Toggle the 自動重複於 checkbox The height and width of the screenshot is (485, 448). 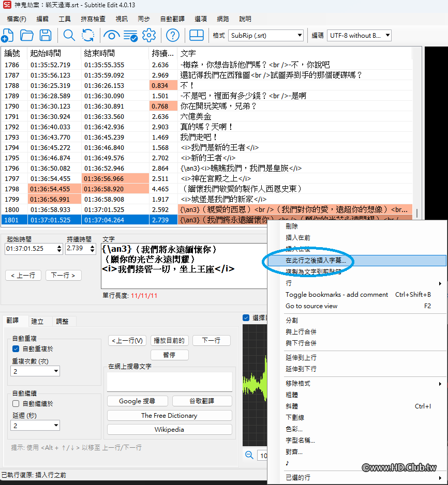click(x=16, y=348)
